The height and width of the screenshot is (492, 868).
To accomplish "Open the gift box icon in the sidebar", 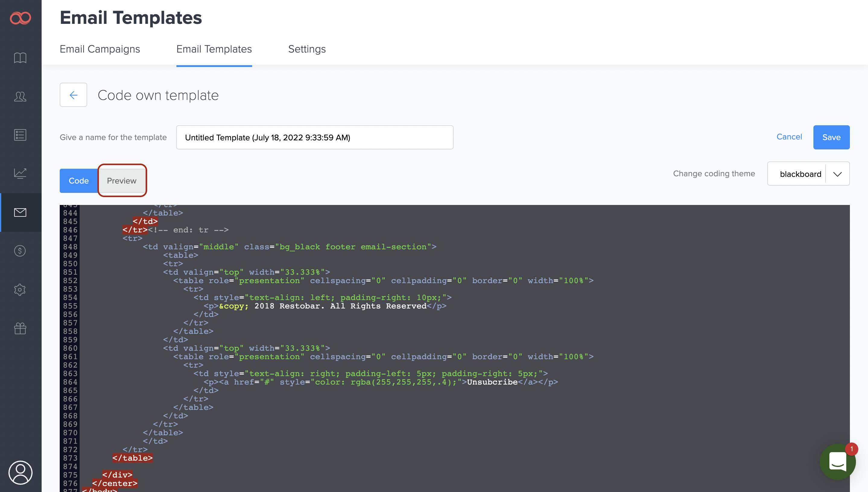I will 20,328.
